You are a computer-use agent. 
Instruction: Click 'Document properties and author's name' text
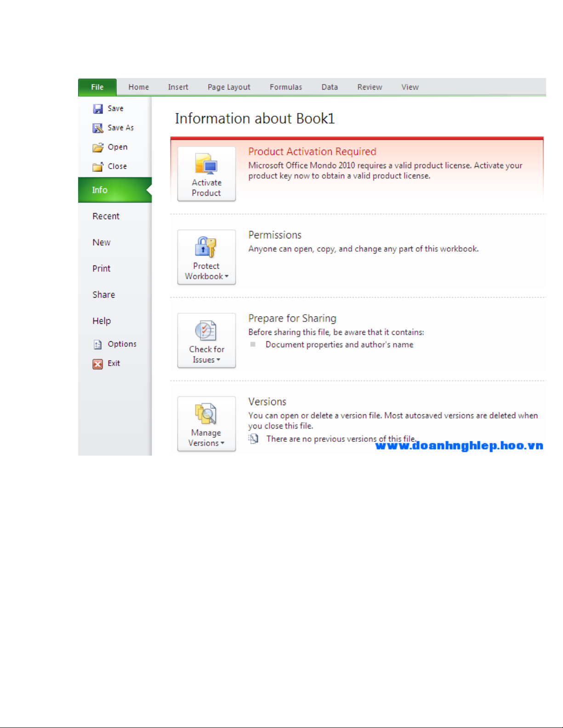(x=339, y=345)
